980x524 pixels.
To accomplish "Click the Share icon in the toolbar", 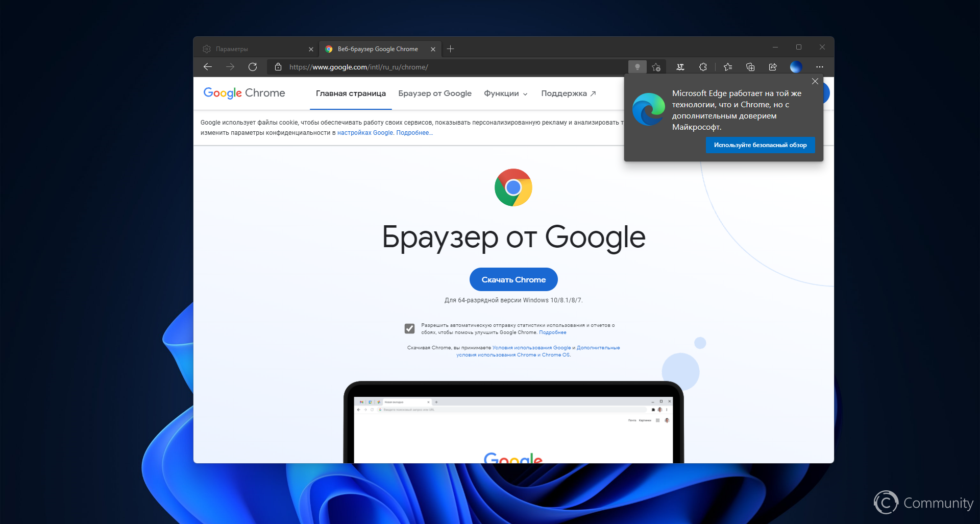I will pyautogui.click(x=773, y=67).
